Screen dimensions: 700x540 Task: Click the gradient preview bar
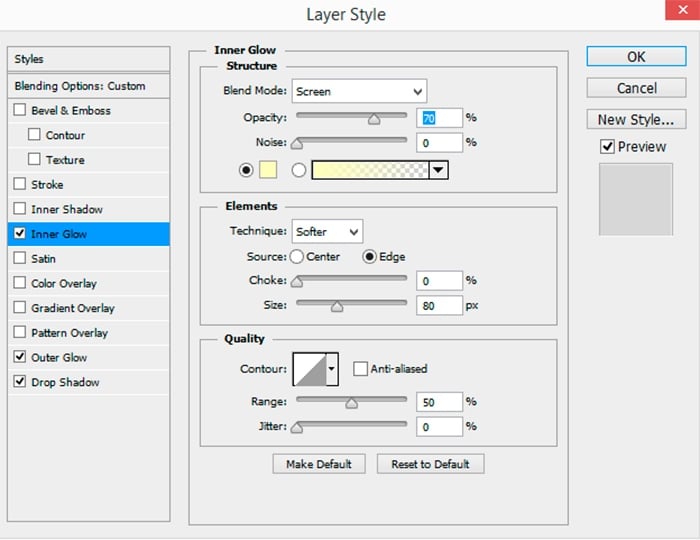click(370, 170)
